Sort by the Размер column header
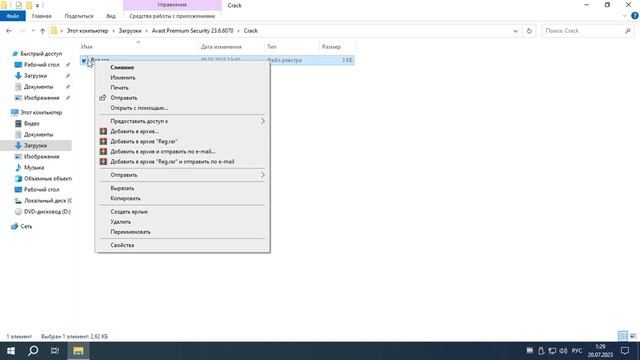Image resolution: width=640 pixels, height=360 pixels. 331,47
